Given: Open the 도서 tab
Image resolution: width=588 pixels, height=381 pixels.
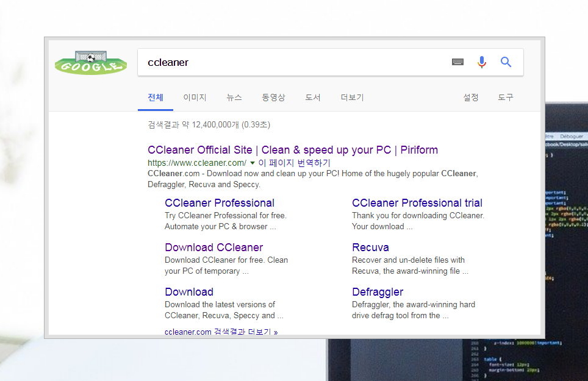Looking at the screenshot, I should pyautogui.click(x=313, y=98).
